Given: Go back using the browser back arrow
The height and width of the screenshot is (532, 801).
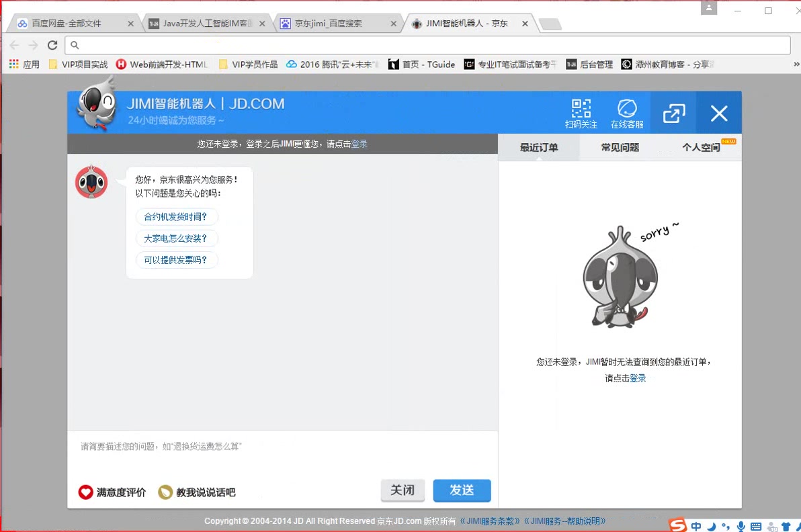Looking at the screenshot, I should tap(14, 45).
